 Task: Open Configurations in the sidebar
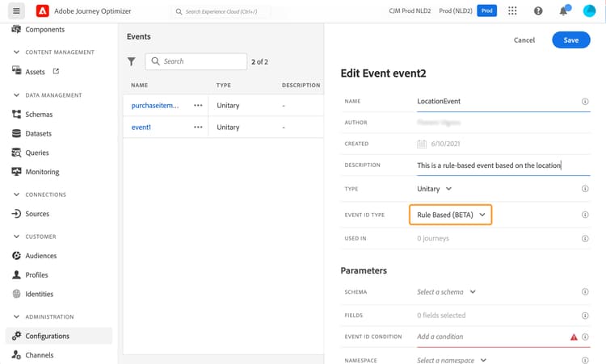point(48,336)
